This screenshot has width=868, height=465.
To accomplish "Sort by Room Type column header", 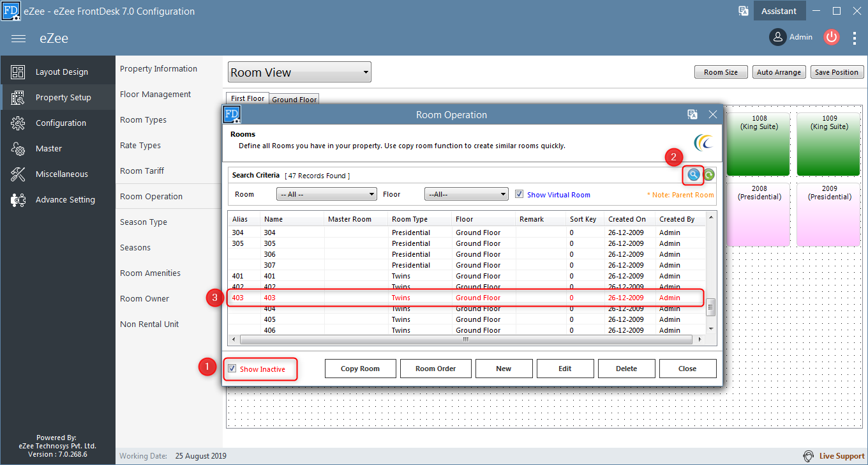I will tap(420, 219).
